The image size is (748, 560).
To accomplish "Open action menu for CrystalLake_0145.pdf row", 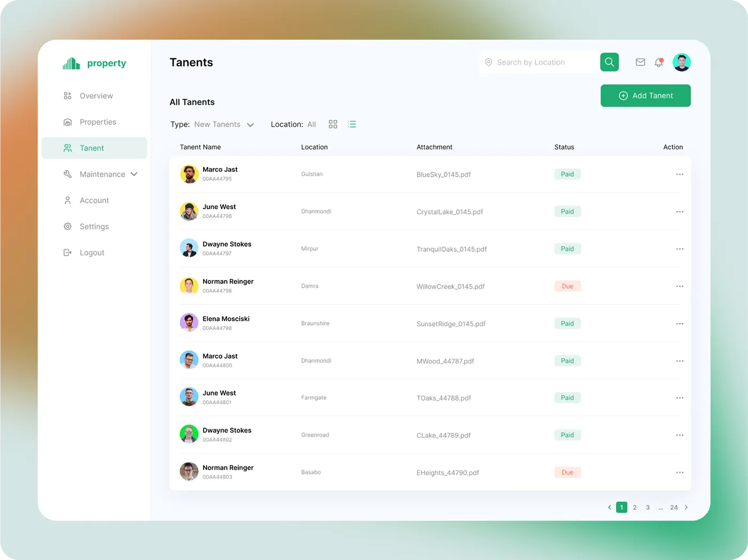I will pyautogui.click(x=680, y=212).
